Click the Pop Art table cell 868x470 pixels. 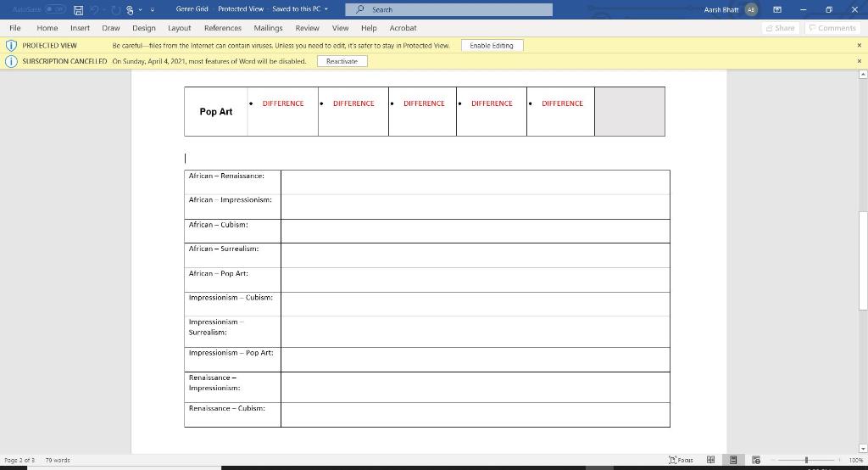[x=216, y=111]
